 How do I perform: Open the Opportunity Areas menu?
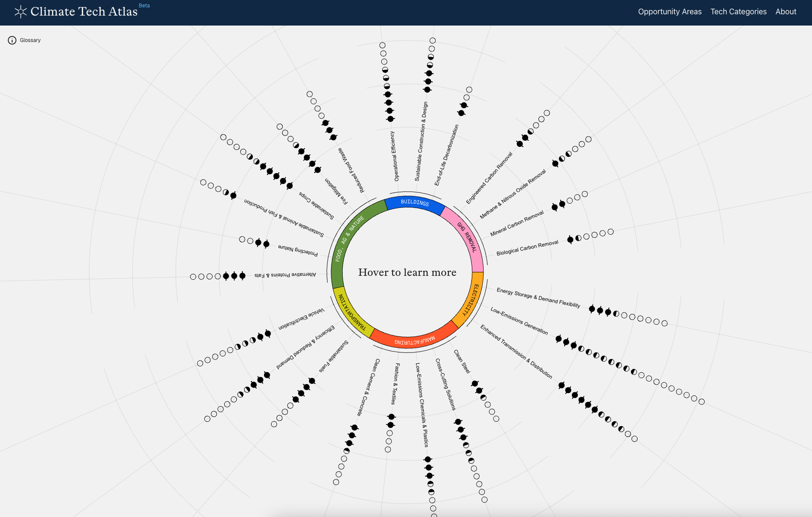(669, 12)
